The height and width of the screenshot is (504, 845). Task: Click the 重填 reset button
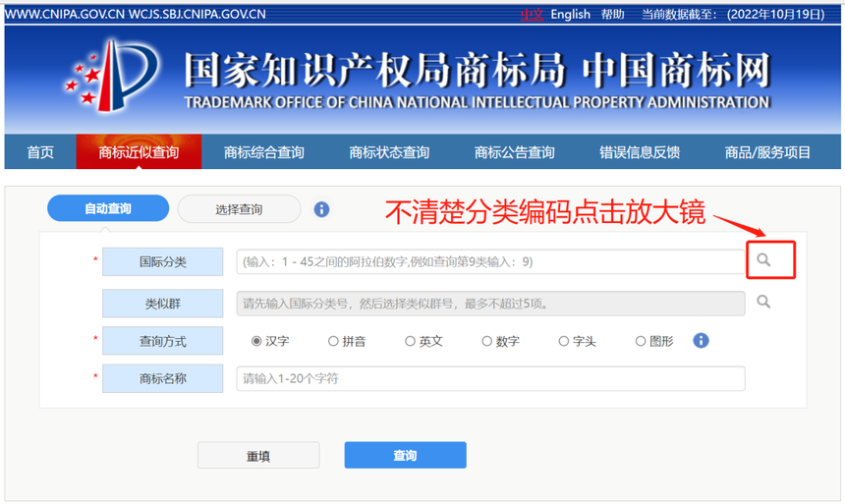pyautogui.click(x=258, y=456)
